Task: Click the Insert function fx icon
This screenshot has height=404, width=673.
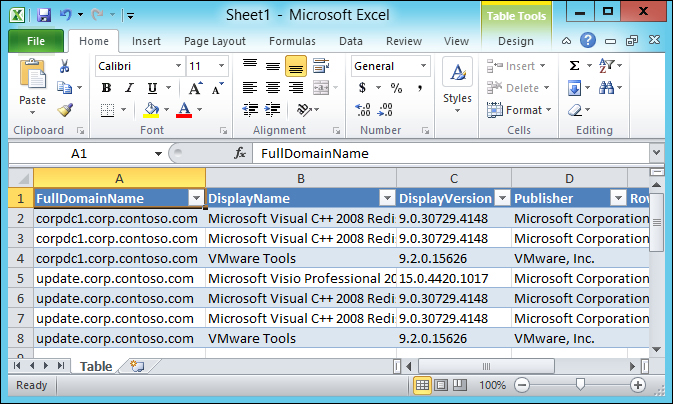Action: click(239, 153)
